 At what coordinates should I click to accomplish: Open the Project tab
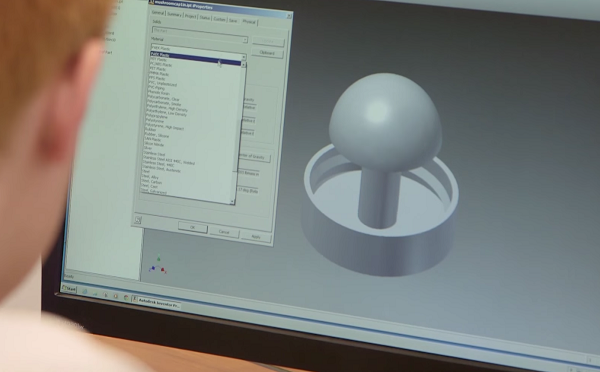pos(190,16)
